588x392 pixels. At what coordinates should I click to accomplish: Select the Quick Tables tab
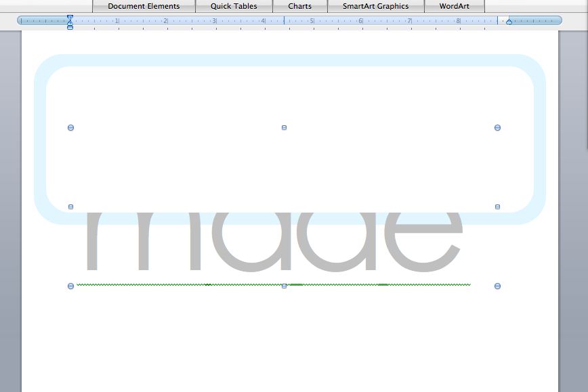[x=232, y=6]
